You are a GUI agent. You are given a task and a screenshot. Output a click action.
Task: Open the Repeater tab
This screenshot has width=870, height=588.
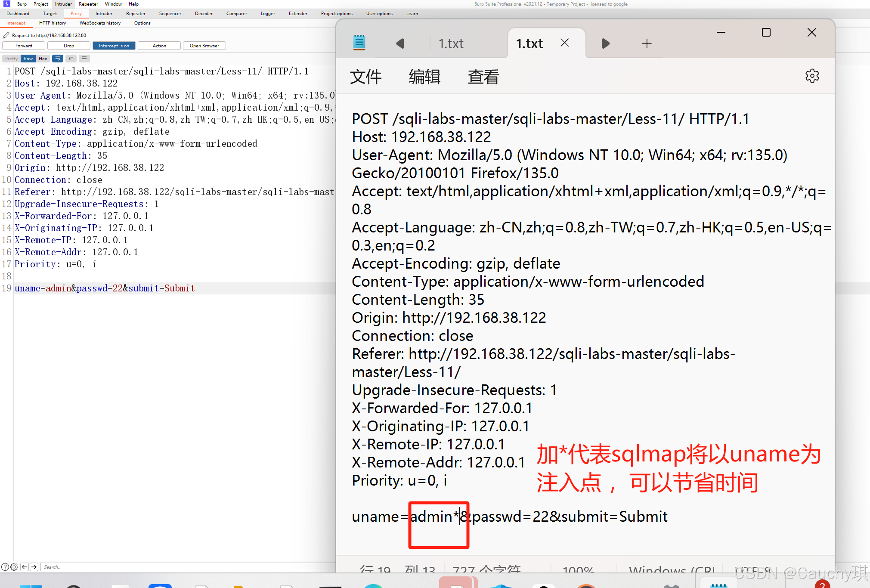136,13
